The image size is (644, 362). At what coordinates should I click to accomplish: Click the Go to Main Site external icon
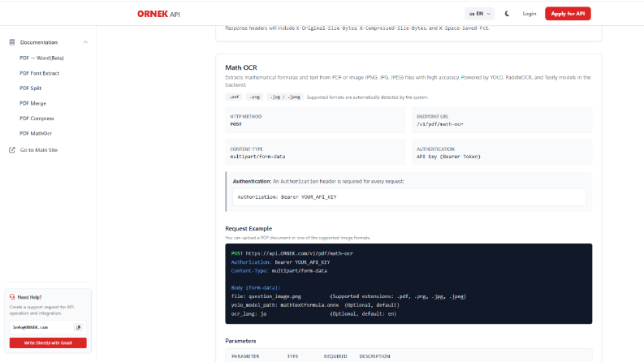click(12, 150)
